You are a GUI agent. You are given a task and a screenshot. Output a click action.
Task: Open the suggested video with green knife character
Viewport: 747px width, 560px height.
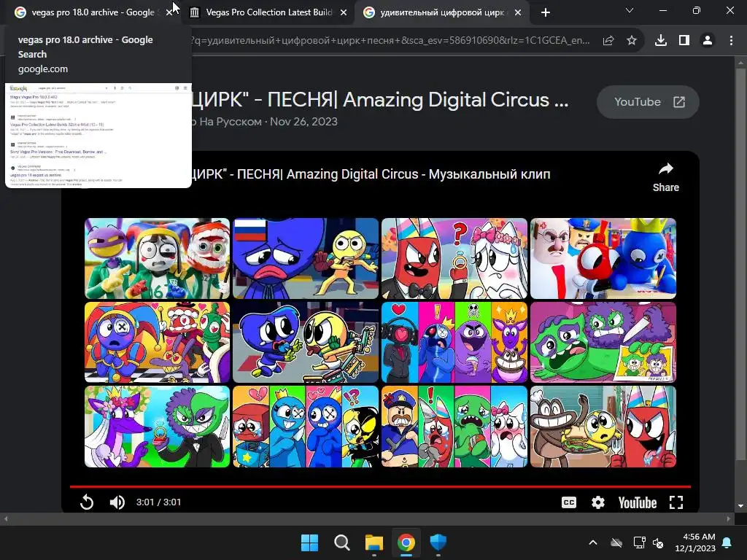click(603, 343)
